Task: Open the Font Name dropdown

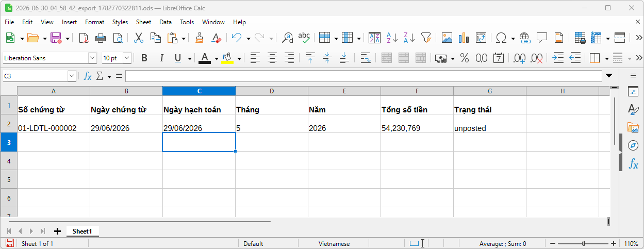Action: [x=92, y=58]
